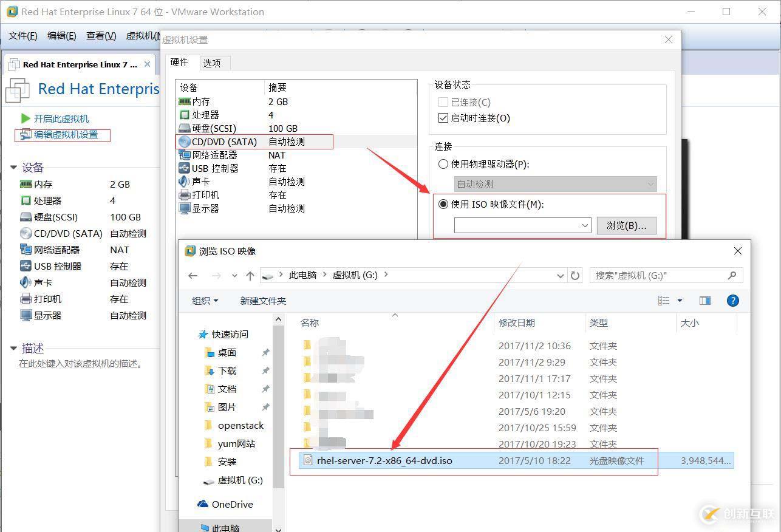Expand the address bar history dropdown
Image resolution: width=781 pixels, height=532 pixels.
pyautogui.click(x=561, y=276)
